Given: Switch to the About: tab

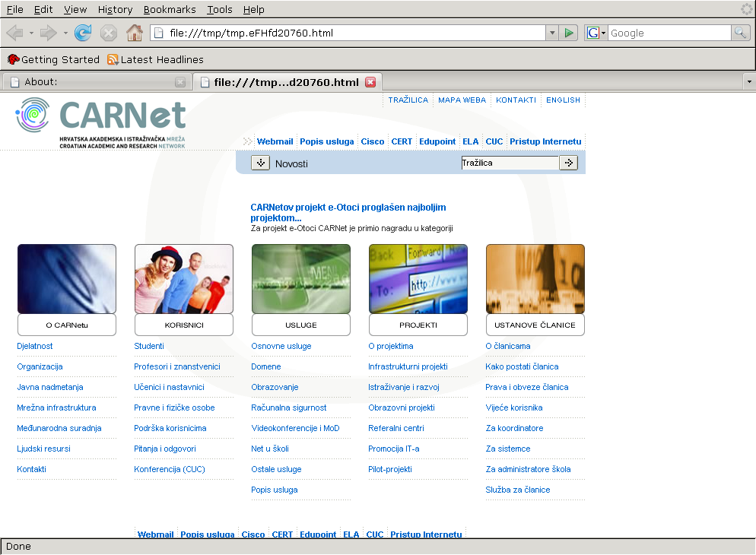Looking at the screenshot, I should click(x=96, y=82).
